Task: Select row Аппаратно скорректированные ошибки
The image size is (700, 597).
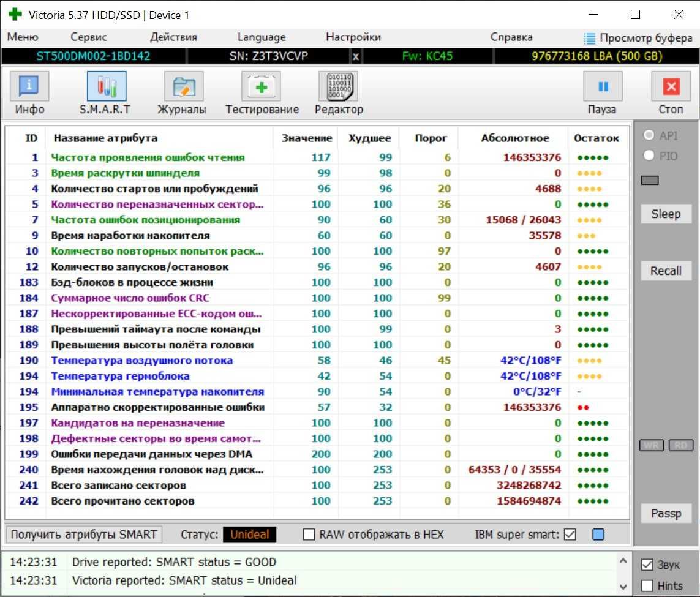Action: [317, 407]
